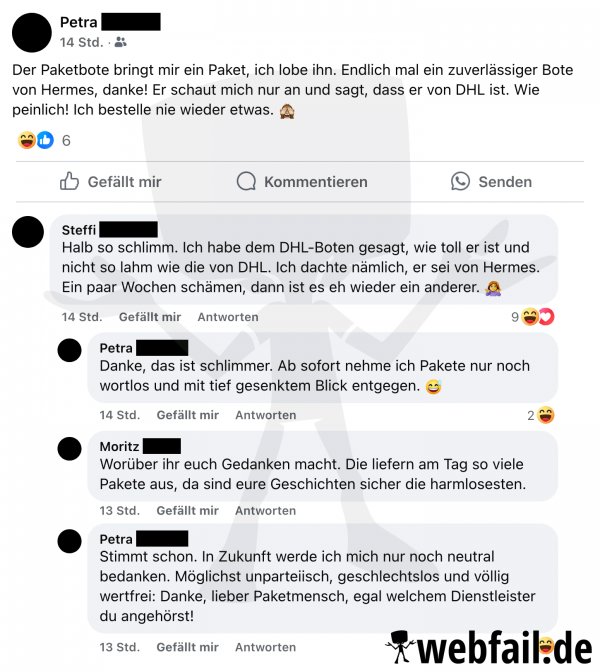Open Petra's profile picture at the post top
600x672 pixels.
tap(32, 33)
